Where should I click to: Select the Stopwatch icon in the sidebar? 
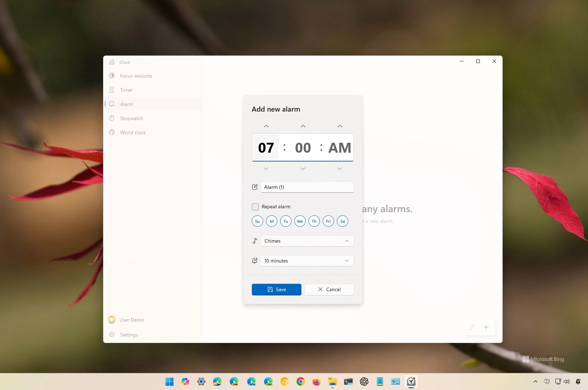[112, 118]
